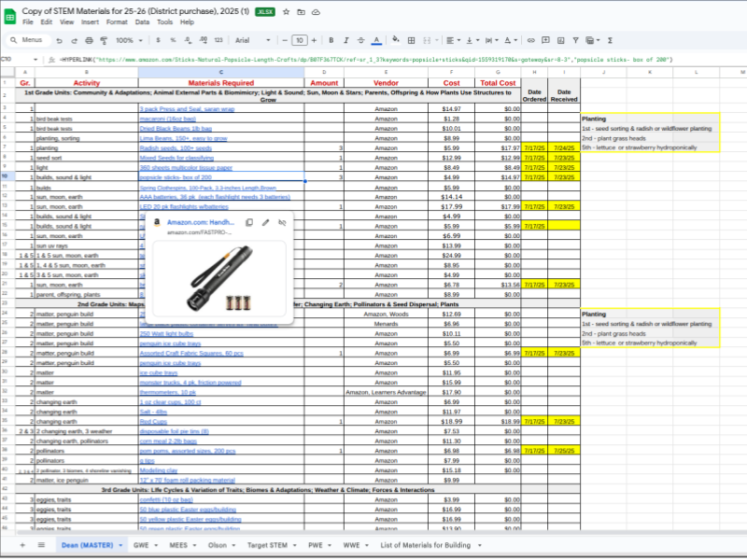Screen dimensions: 747x560
Task: Open the Dean (MASTER) tab dropdown arrow
Action: click(120, 545)
